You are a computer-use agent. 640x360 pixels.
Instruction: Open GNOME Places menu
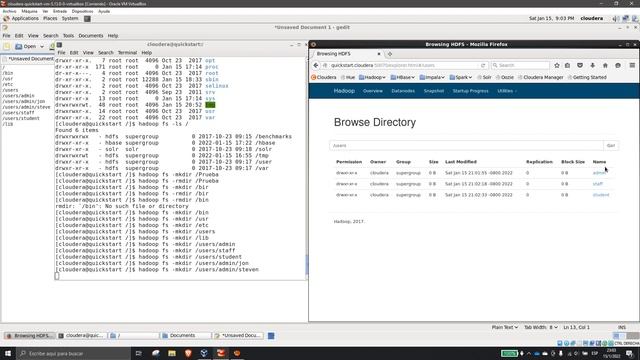(50, 19)
